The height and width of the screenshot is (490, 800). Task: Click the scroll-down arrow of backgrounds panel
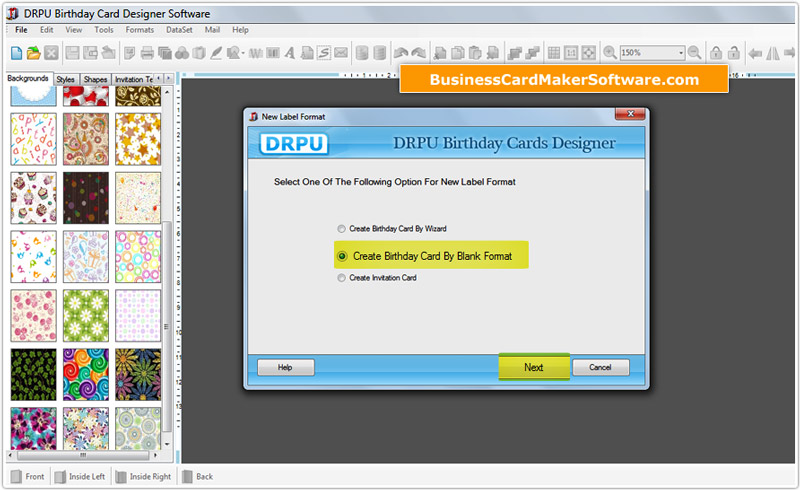[167, 445]
